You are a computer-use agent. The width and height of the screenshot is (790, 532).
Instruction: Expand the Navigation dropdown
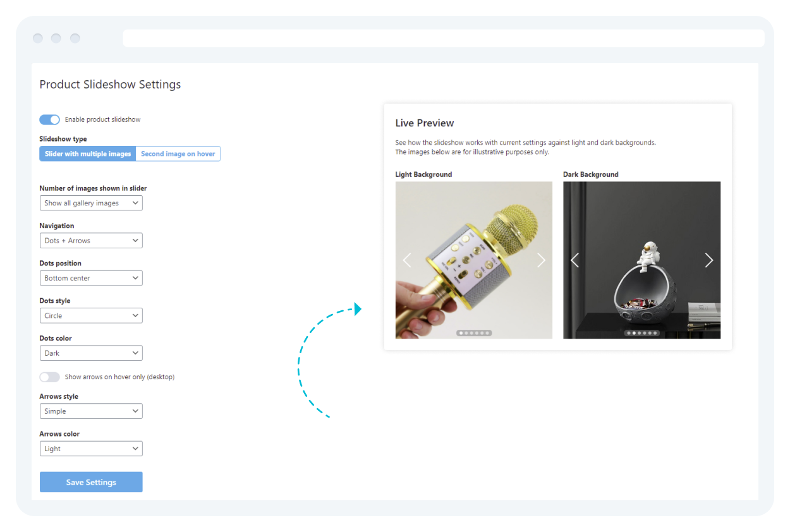pyautogui.click(x=91, y=241)
